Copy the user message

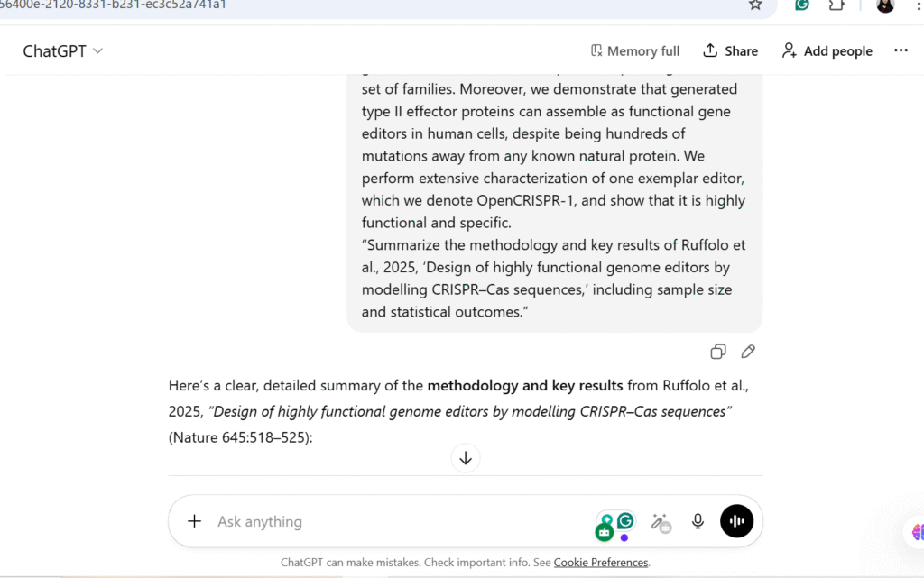pos(717,352)
